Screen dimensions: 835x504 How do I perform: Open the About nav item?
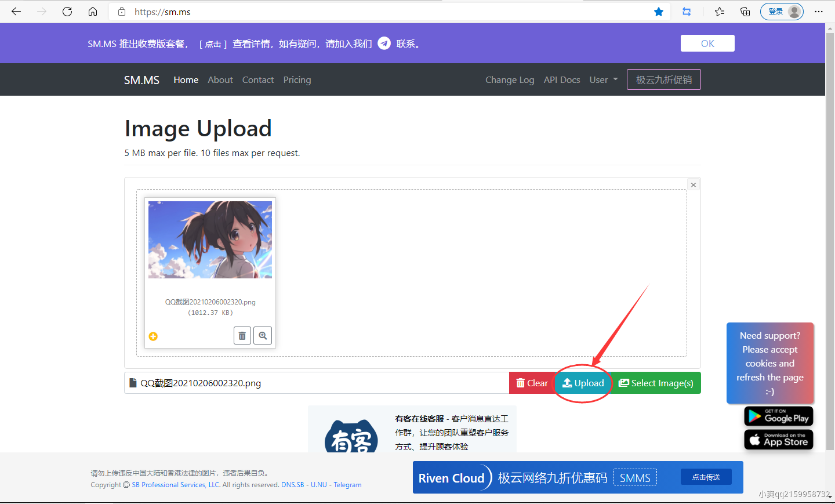pos(220,80)
